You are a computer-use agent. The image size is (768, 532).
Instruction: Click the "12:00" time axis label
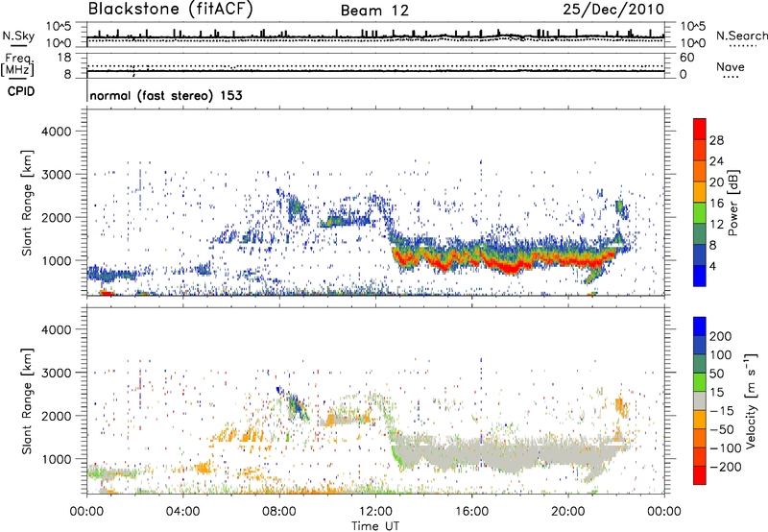click(x=375, y=512)
